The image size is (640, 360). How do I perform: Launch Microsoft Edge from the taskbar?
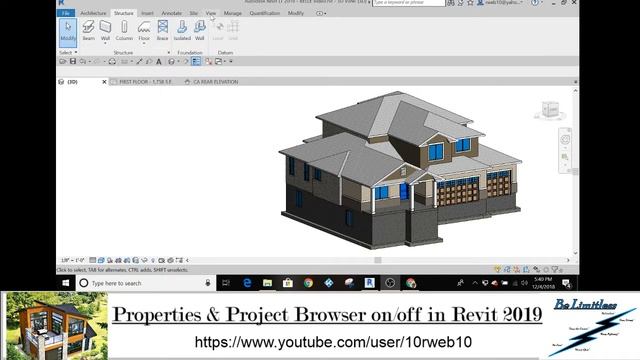coord(247,283)
